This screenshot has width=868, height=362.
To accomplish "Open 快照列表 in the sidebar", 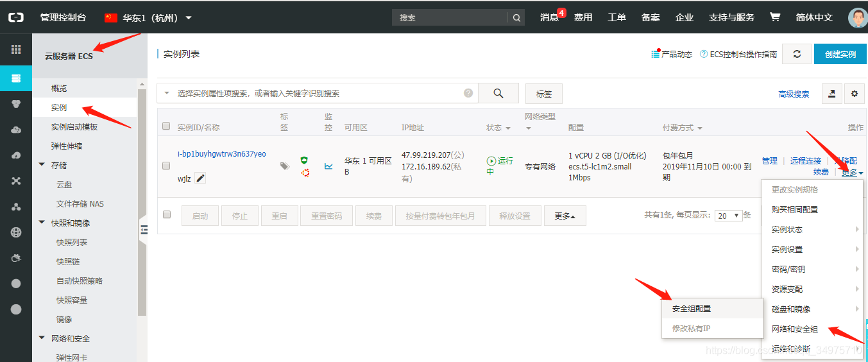I will [72, 243].
